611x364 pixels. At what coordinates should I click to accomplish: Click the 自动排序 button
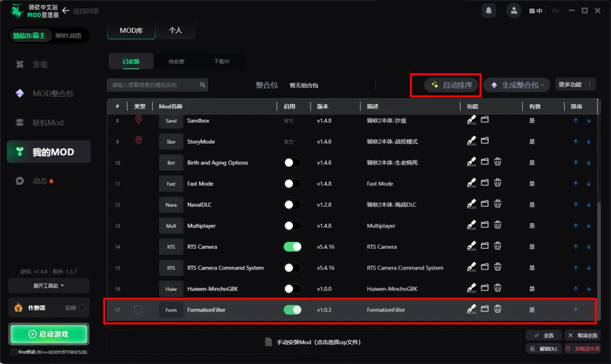[452, 85]
